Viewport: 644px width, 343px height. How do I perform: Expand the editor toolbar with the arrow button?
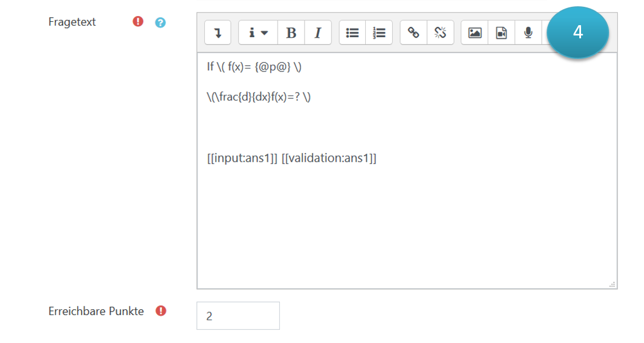click(218, 33)
